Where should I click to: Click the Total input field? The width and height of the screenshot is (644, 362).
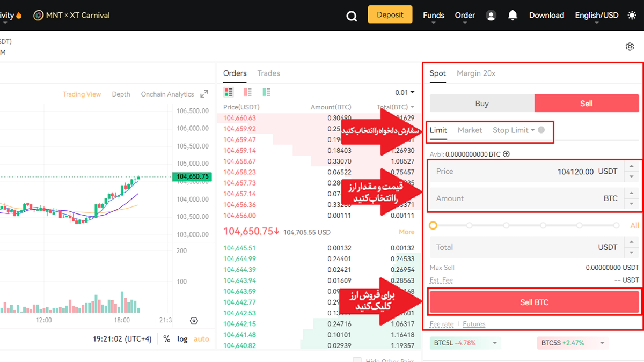[x=527, y=247]
